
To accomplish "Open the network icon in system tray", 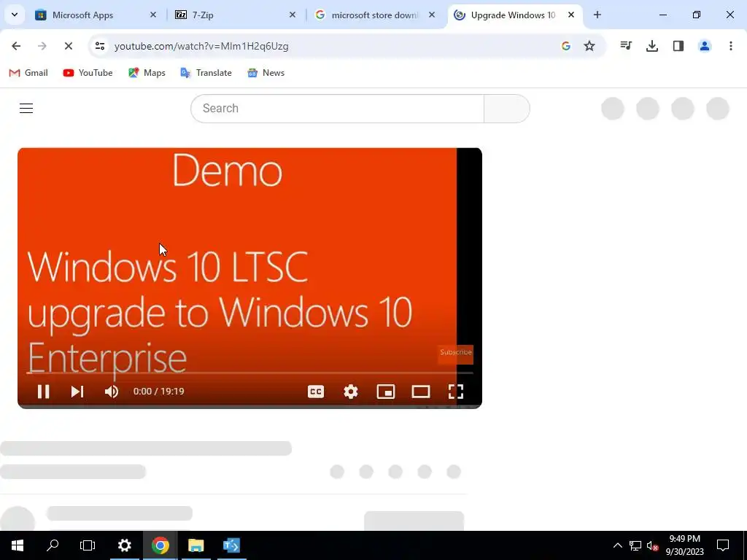I will (x=635, y=545).
